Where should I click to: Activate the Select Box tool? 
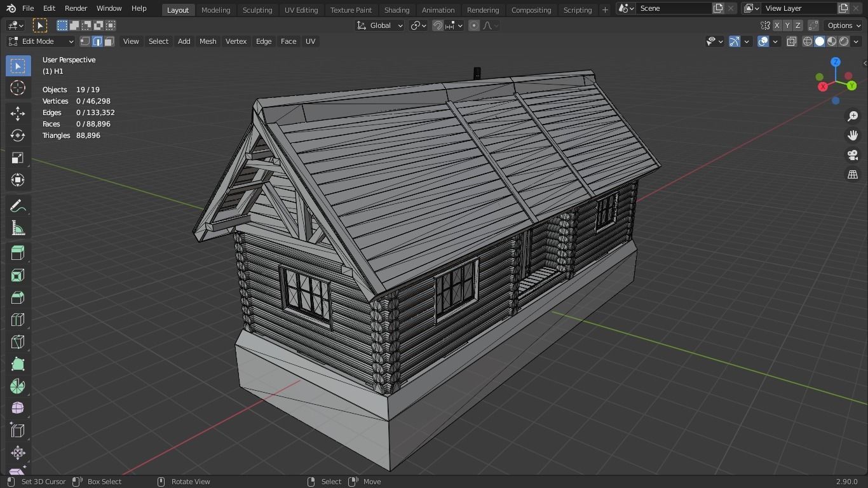[x=18, y=66]
